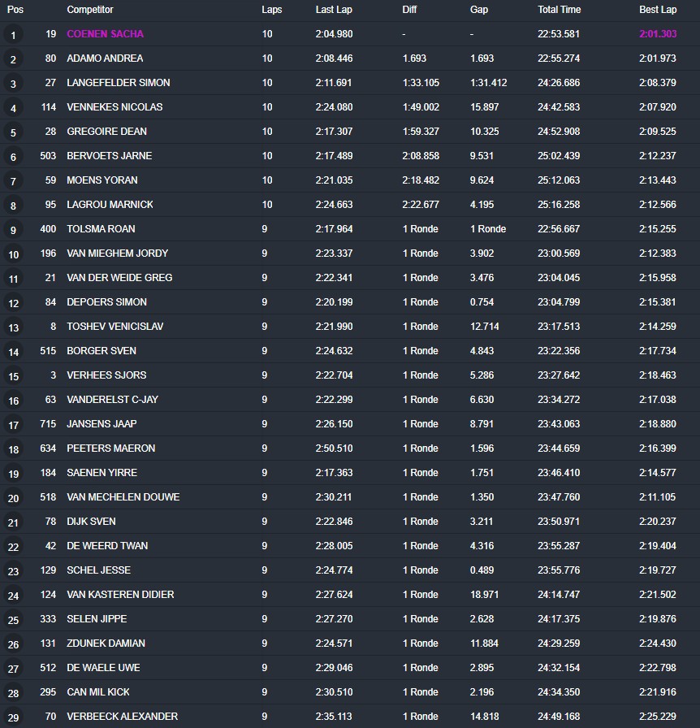Image resolution: width=700 pixels, height=728 pixels.
Task: Click the position 29 circle badge
Action: pos(13,717)
